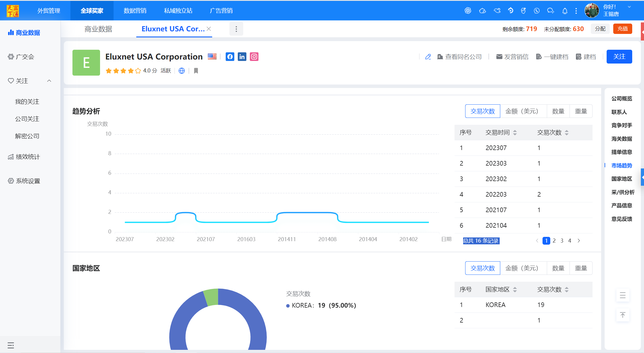Screen dimensions: 644x353
Task: Select 交易次数 in 国家地区 section
Action: (x=483, y=268)
